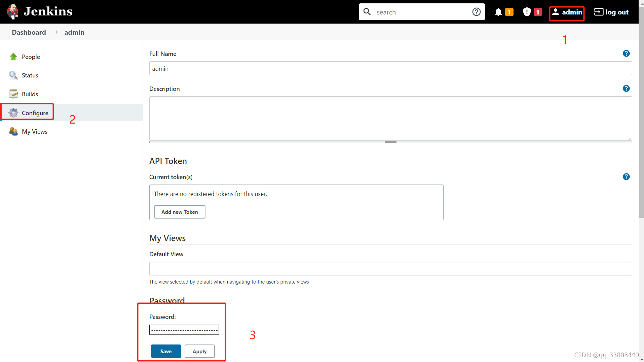The image size is (644, 362).
Task: Open Status in the sidebar
Action: tap(30, 75)
